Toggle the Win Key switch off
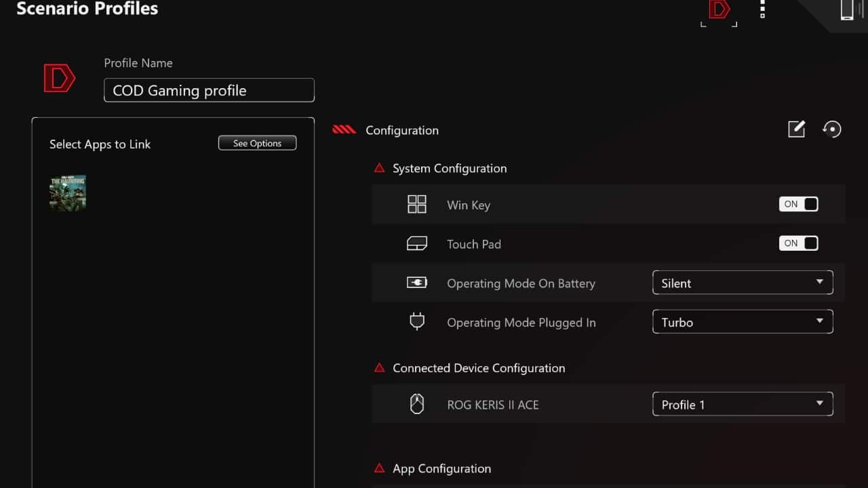The image size is (868, 488). pyautogui.click(x=798, y=204)
